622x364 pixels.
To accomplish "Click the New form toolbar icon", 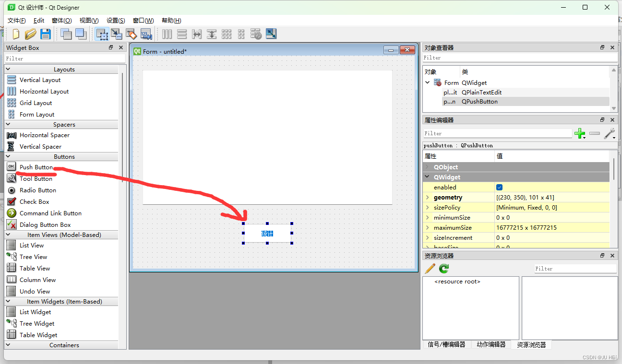I will [16, 34].
